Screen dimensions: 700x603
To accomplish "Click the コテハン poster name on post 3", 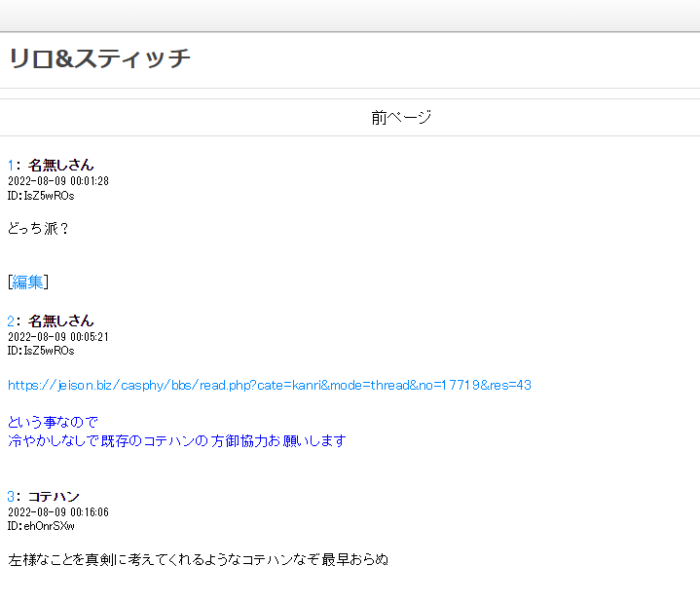I will [x=54, y=497].
